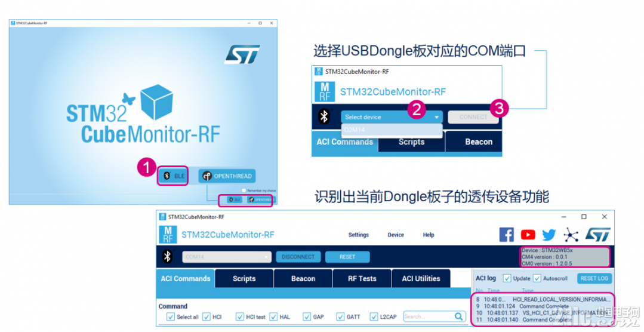Viewport: 644px width, 332px height.
Task: Toggle the Update checkbox in ACI log
Action: click(507, 278)
